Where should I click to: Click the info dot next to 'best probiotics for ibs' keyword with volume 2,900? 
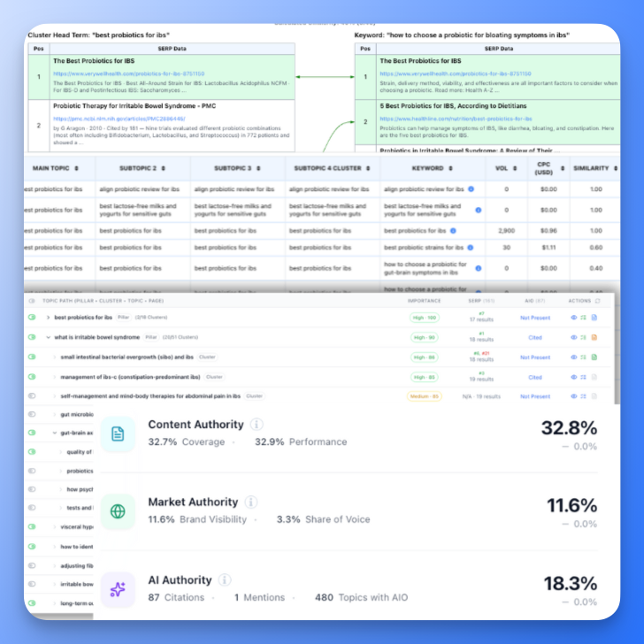[x=453, y=230]
